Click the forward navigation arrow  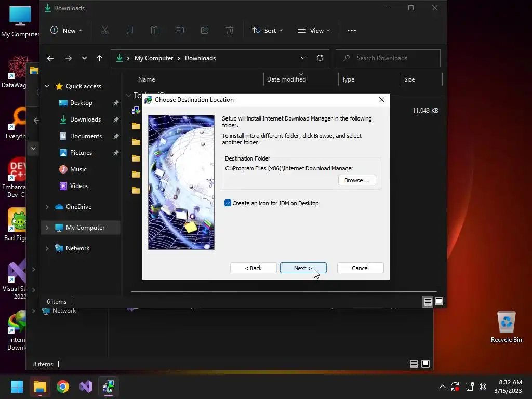tap(69, 58)
